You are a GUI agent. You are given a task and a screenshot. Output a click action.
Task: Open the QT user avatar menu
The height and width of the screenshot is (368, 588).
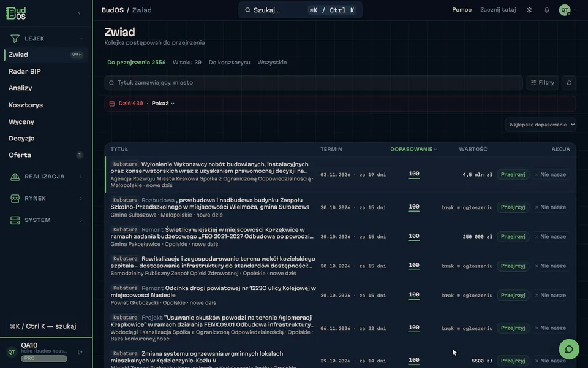(564, 10)
